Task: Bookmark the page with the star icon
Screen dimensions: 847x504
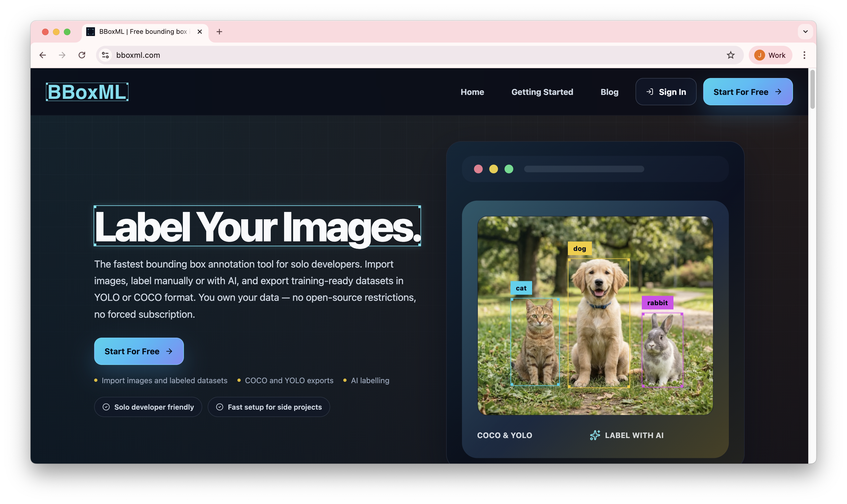Action: pyautogui.click(x=731, y=55)
